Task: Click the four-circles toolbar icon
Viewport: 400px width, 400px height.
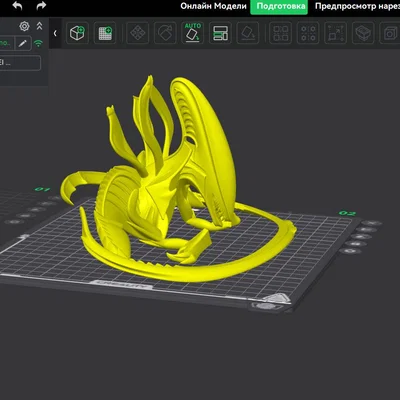Action: [308, 33]
